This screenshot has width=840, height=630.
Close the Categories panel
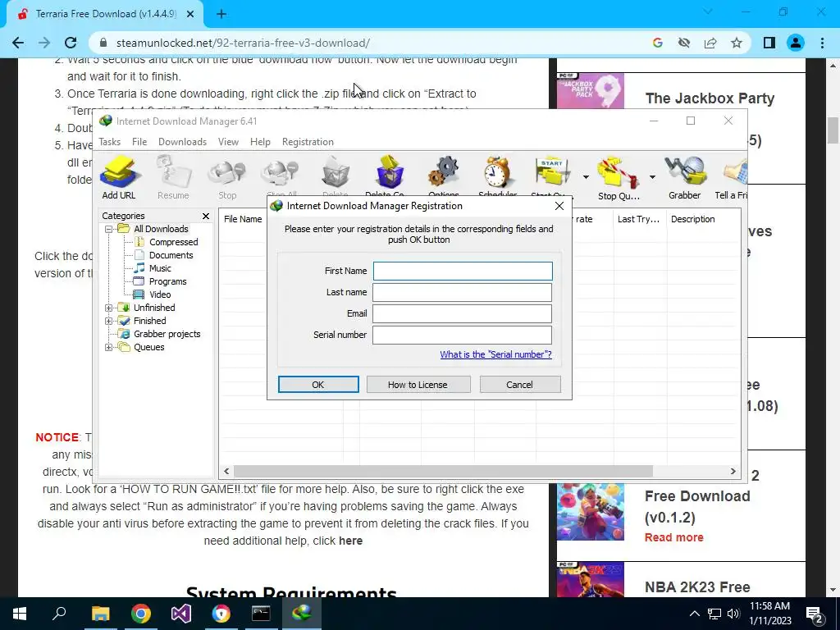click(206, 216)
